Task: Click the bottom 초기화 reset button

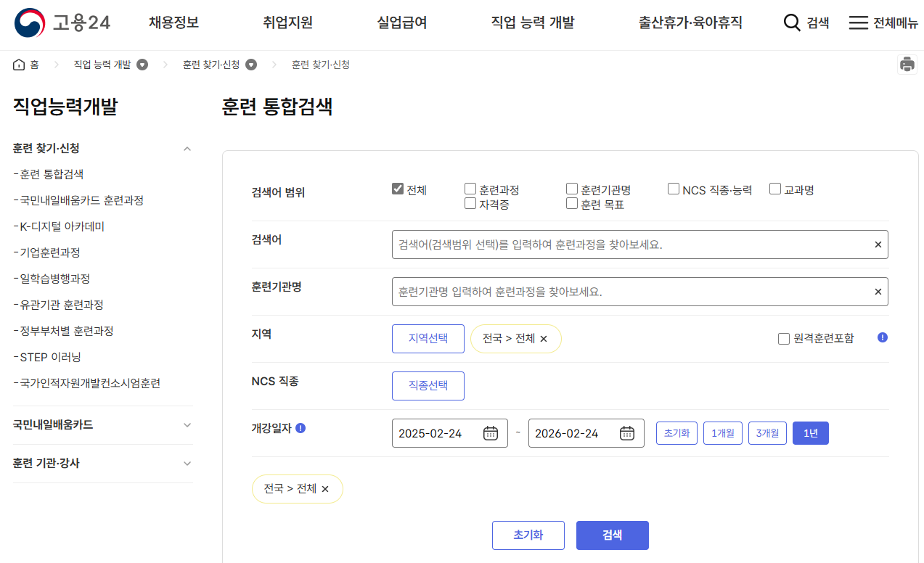Action: coord(528,535)
